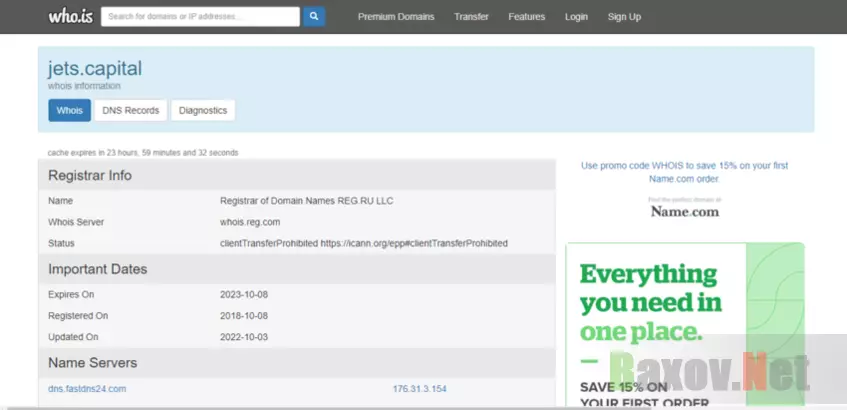Click the 'Everything you need' ad banner

tap(685, 324)
